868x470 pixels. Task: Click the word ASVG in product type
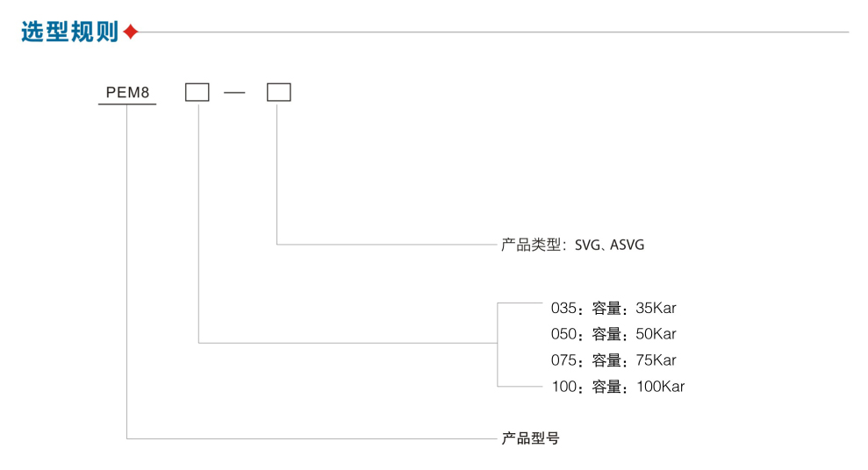[628, 245]
